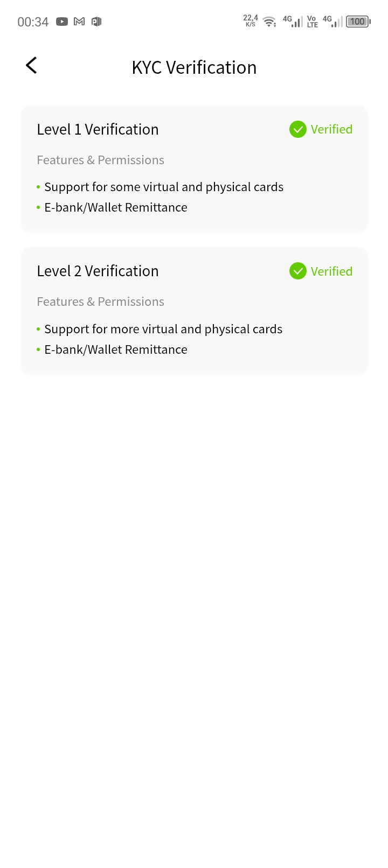Tap the parking app notification icon
Screen dimensions: 388x868
click(x=96, y=22)
